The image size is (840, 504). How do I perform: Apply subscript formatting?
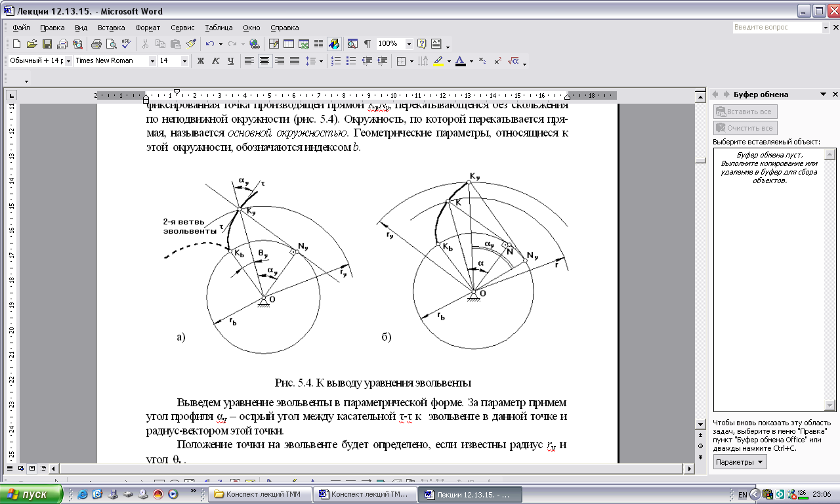482,61
